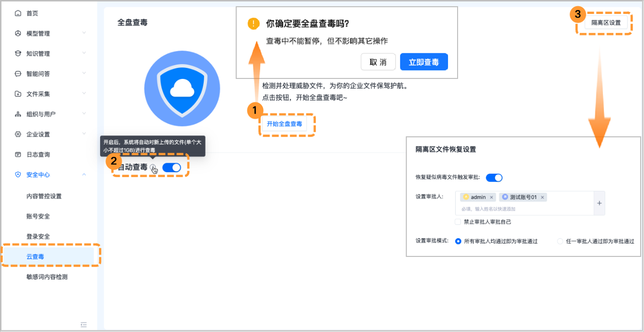This screenshot has width=644, height=332.
Task: Toggle the 自动查毒 switch off
Action: coord(171,167)
